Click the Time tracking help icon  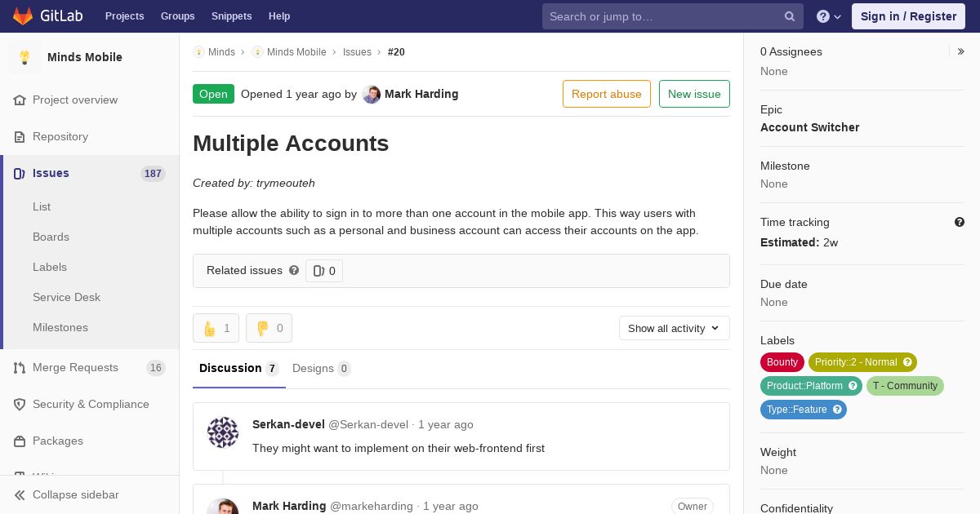[960, 222]
